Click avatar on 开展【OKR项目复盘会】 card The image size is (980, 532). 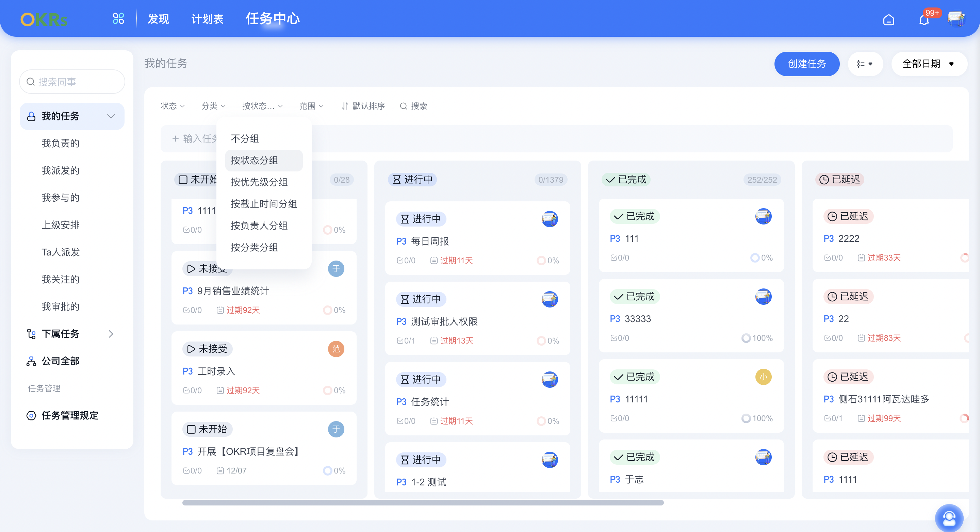(336, 429)
